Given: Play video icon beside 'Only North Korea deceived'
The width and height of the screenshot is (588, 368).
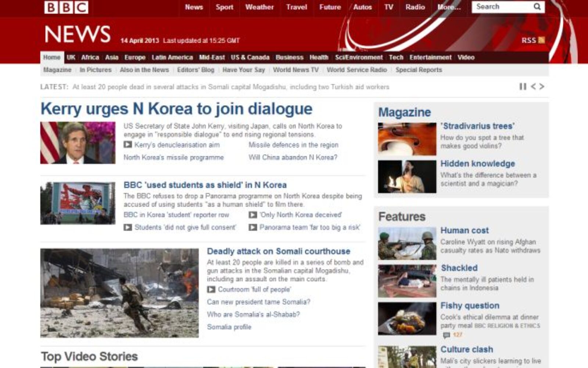Looking at the screenshot, I should 252,215.
